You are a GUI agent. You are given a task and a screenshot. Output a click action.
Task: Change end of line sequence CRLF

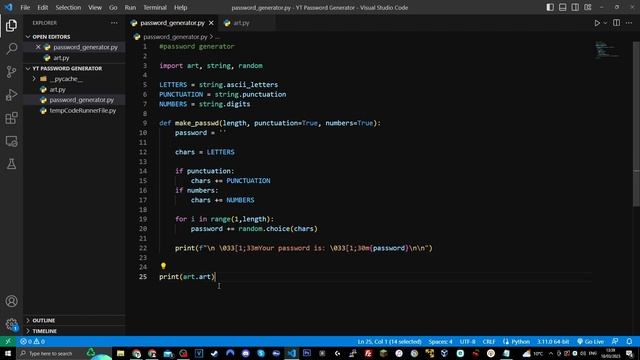click(x=489, y=341)
